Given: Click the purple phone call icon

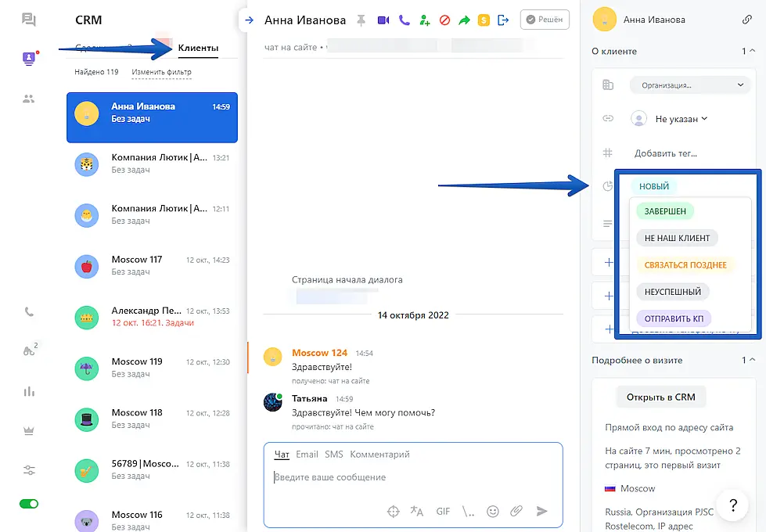Looking at the screenshot, I should point(404,20).
